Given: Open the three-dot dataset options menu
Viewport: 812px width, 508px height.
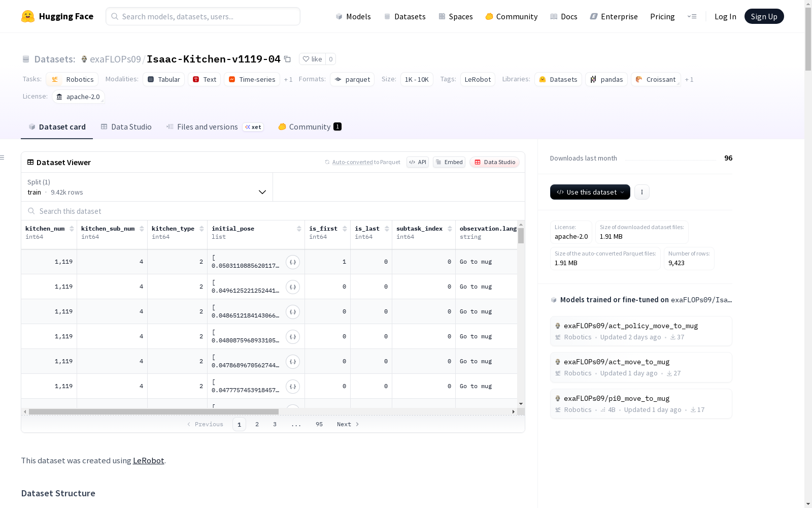Looking at the screenshot, I should tap(642, 192).
